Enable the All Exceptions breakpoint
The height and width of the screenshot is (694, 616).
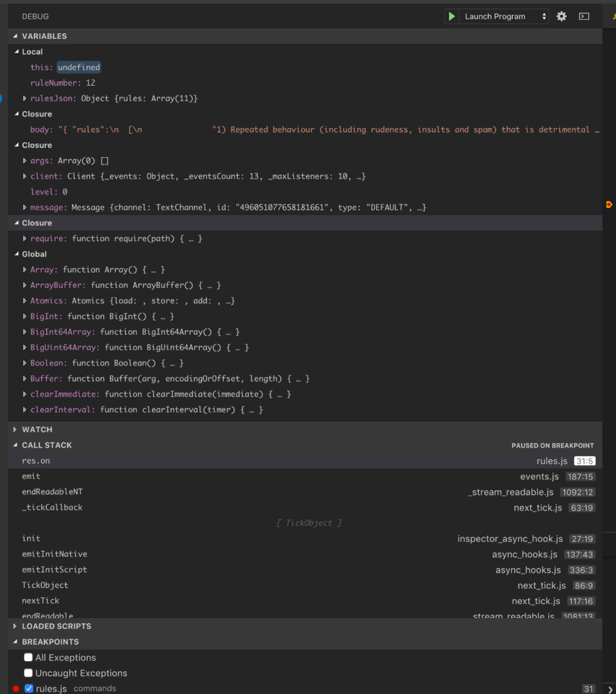click(28, 657)
